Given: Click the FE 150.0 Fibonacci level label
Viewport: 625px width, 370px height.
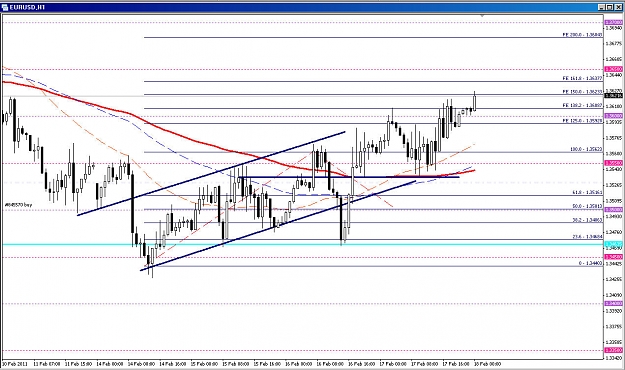Looking at the screenshot, I should point(582,92).
